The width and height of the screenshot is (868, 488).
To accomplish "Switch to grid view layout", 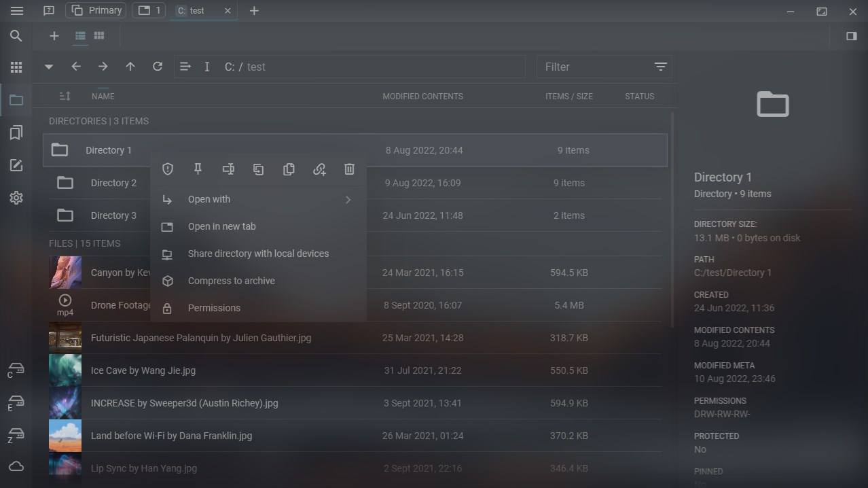I will (99, 36).
